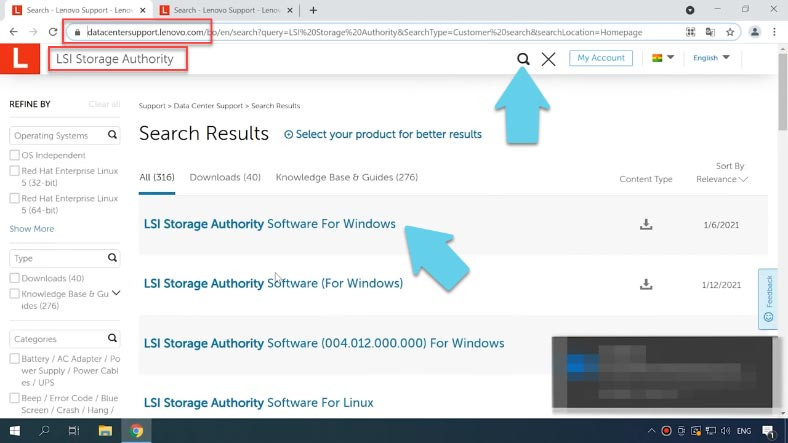
Task: Click Data Center Support breadcrumb link
Action: coord(208,106)
